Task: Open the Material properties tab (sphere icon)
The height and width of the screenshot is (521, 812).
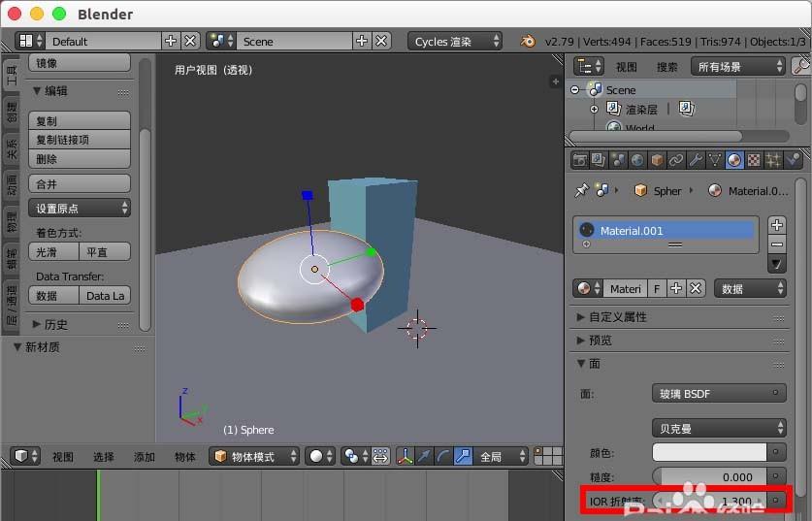Action: point(733,160)
